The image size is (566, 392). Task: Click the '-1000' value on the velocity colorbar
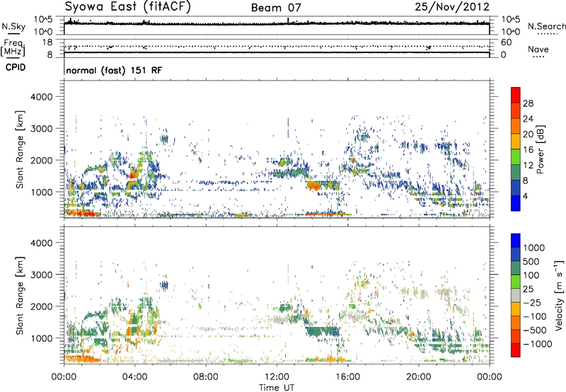pyautogui.click(x=538, y=344)
